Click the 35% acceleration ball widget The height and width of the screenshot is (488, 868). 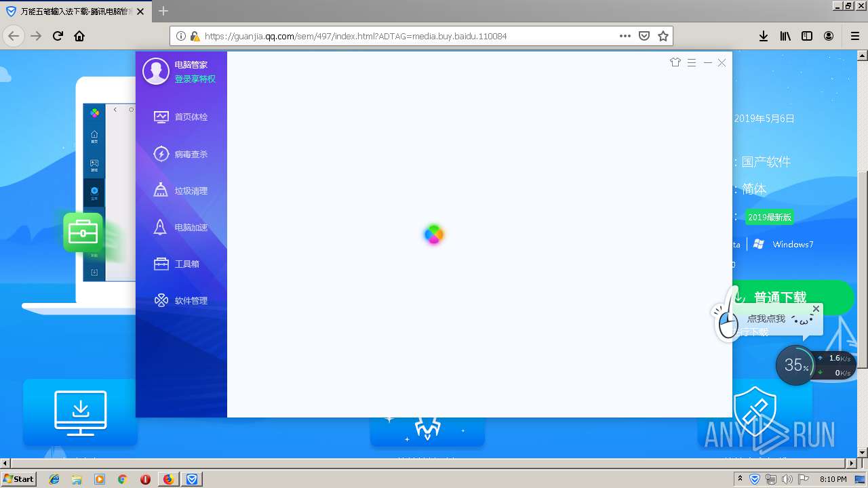(794, 365)
